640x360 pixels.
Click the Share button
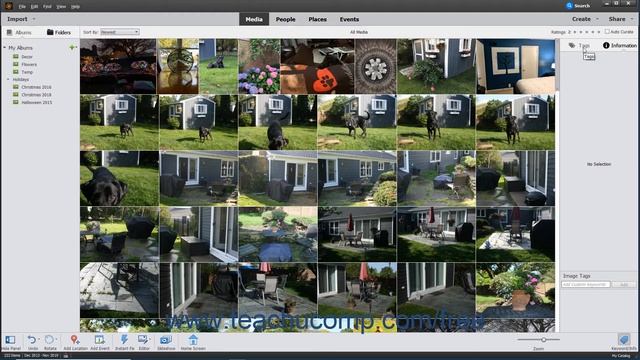click(617, 19)
